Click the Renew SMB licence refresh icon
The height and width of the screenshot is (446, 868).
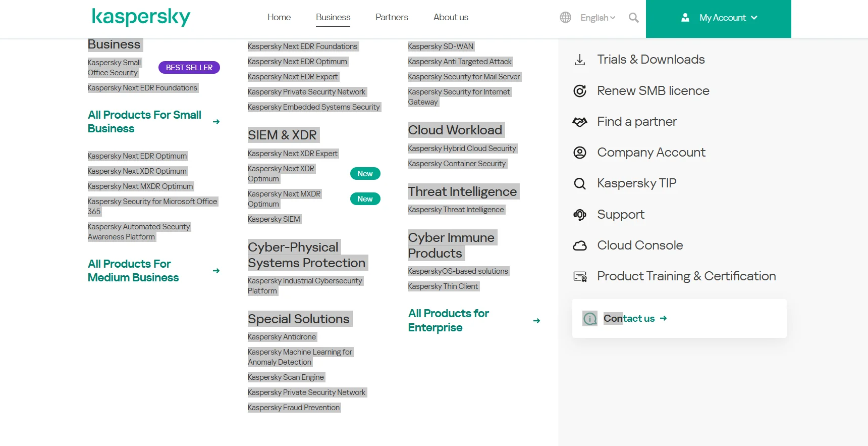(580, 91)
